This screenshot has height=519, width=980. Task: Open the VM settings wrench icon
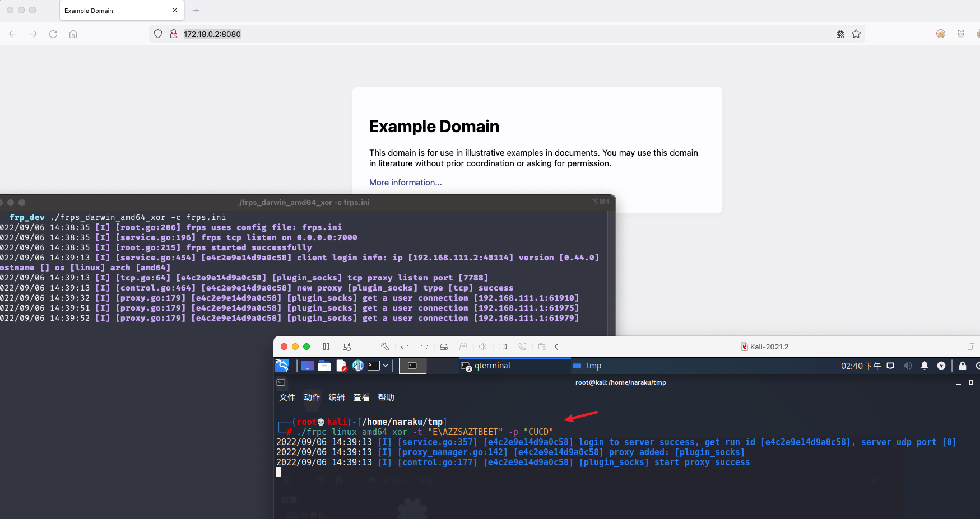384,347
